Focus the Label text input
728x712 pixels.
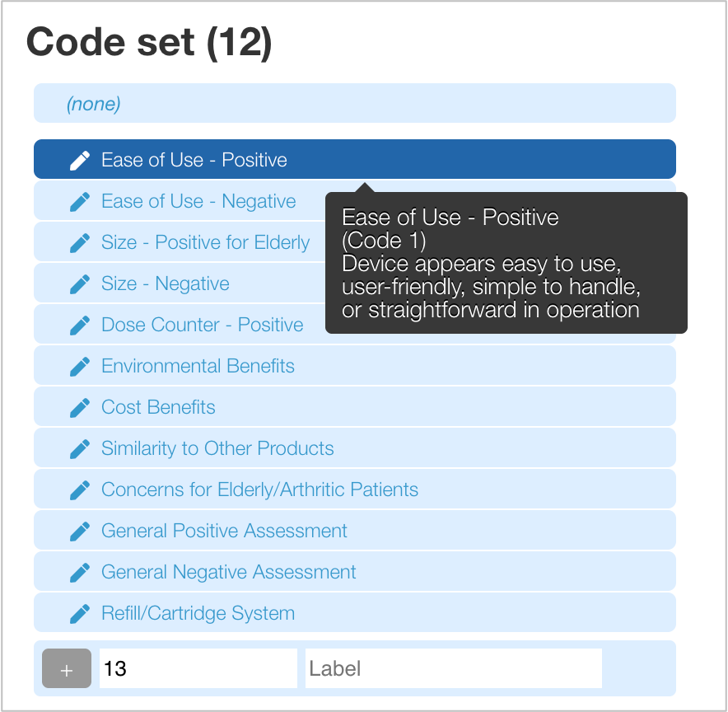click(454, 668)
